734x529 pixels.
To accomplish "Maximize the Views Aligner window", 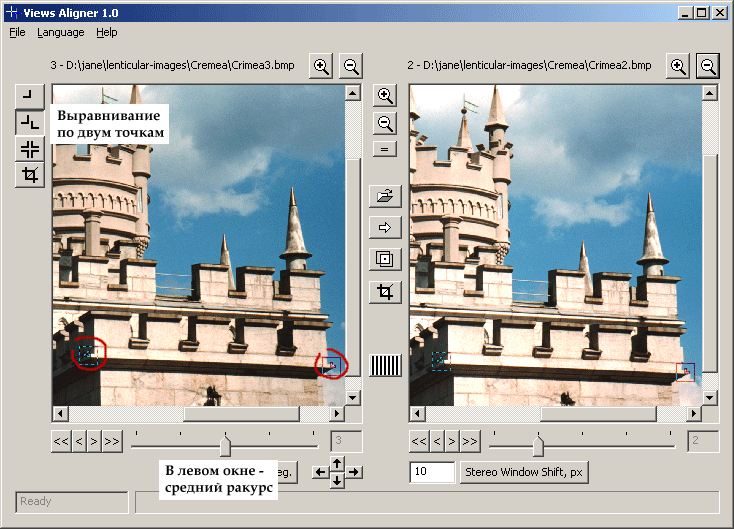I will [x=702, y=13].
